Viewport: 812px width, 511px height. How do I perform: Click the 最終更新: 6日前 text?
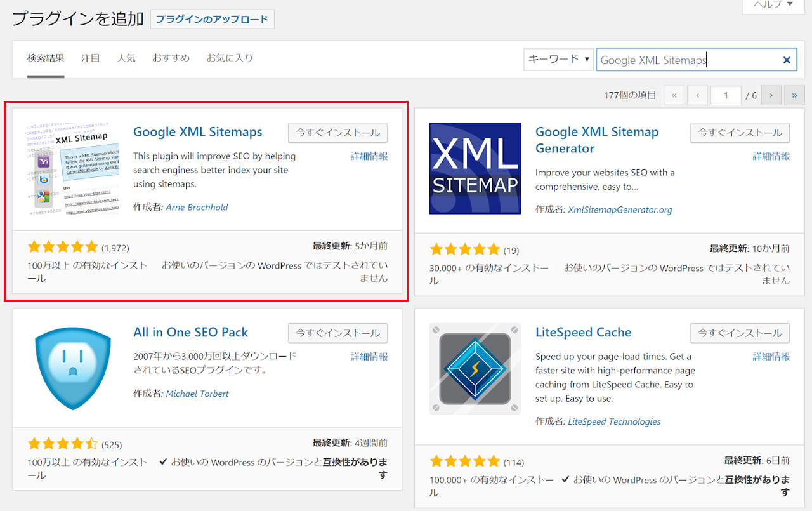(x=757, y=461)
